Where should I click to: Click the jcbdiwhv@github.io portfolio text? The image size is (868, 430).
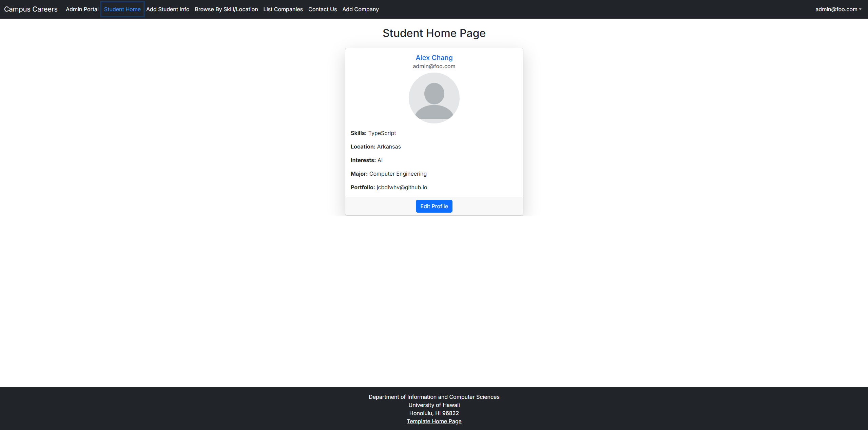tap(402, 187)
